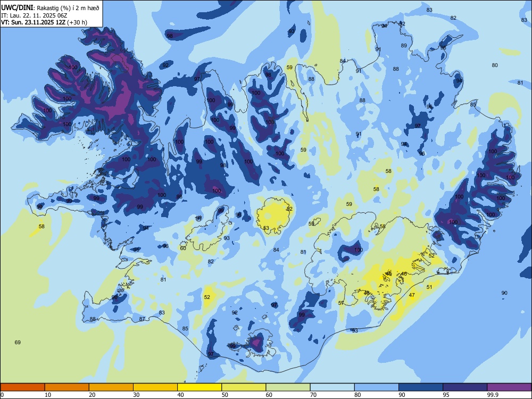The width and height of the screenshot is (532, 399).
Task: Select the '87' value on the southwest coast
Action: pos(142,319)
